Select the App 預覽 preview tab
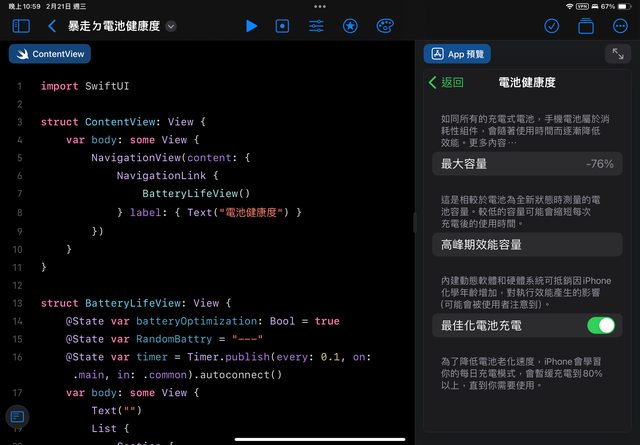 click(456, 54)
